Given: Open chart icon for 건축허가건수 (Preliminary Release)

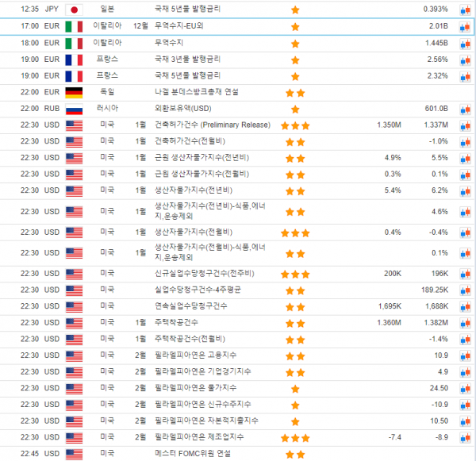Looking at the screenshot, I should coord(466,125).
